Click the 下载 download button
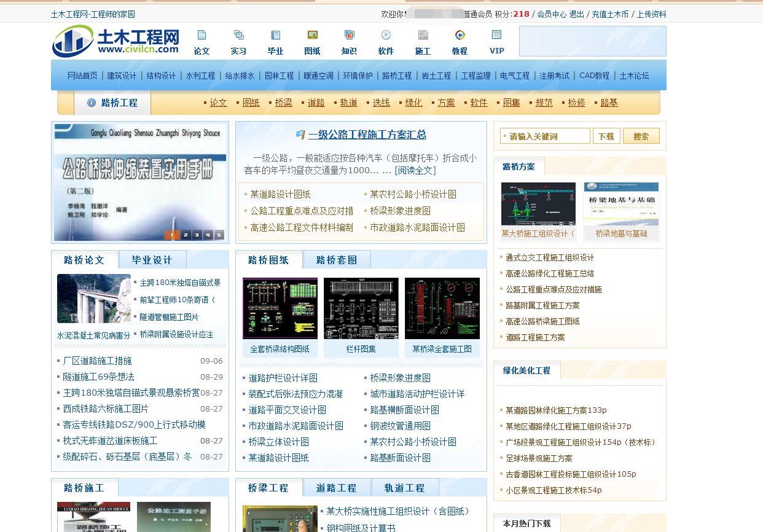The image size is (763, 532). click(x=606, y=136)
